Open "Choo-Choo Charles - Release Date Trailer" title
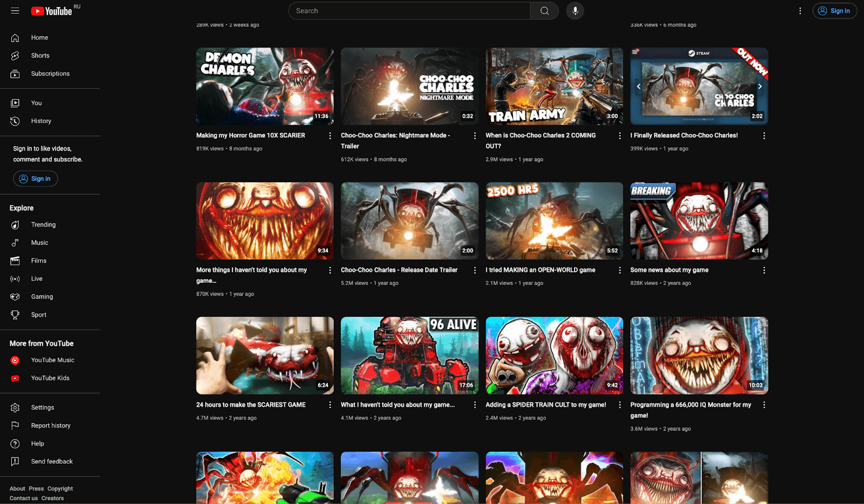 coord(399,270)
